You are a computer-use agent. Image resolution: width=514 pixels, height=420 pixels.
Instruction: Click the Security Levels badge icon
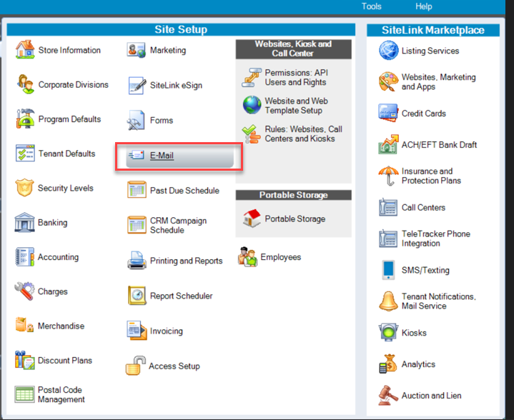tap(24, 188)
